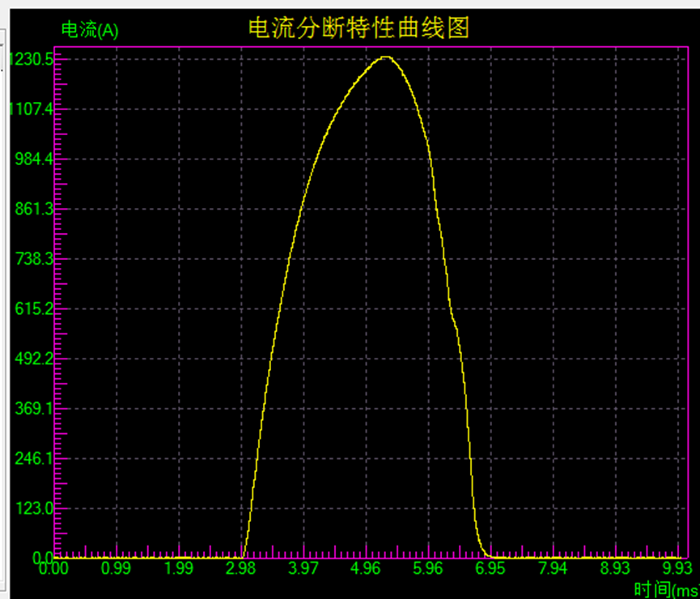Click the 4.96 time axis label

(x=366, y=568)
